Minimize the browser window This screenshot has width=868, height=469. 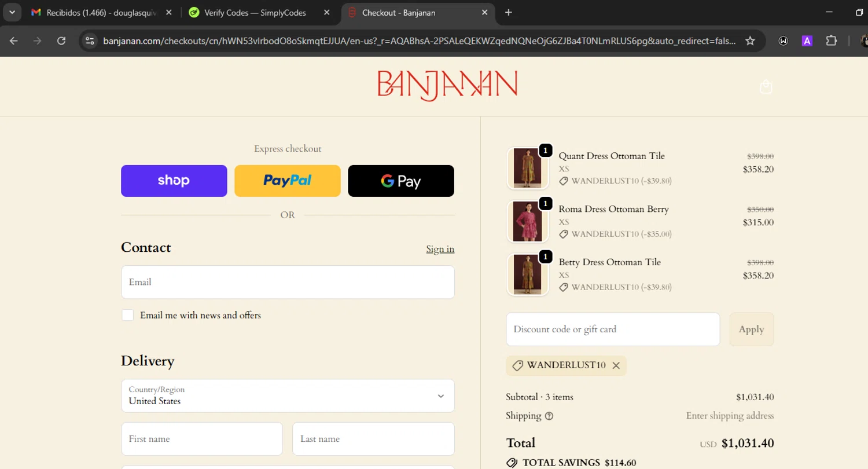click(829, 12)
